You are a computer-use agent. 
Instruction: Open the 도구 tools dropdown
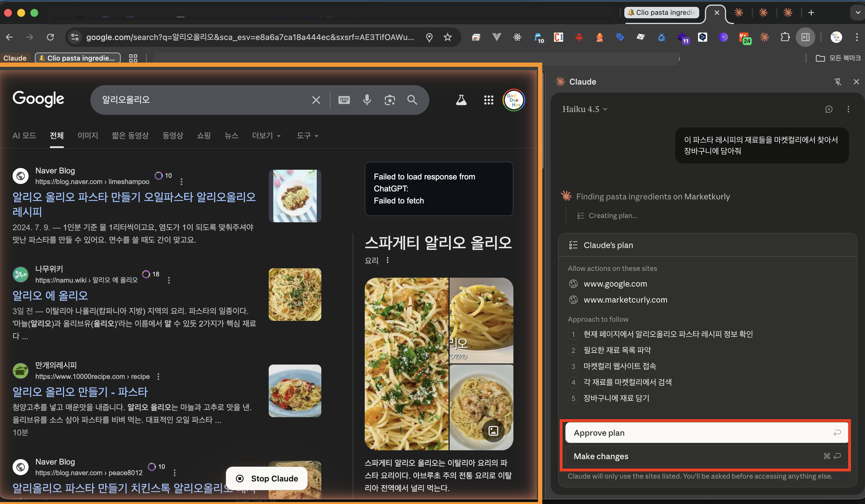click(x=307, y=135)
